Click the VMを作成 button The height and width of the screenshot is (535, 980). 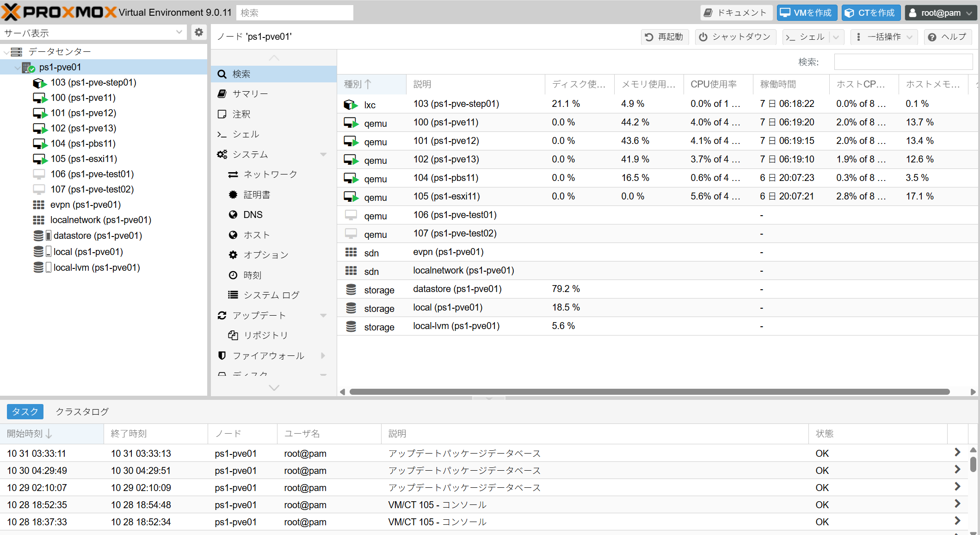pyautogui.click(x=807, y=13)
